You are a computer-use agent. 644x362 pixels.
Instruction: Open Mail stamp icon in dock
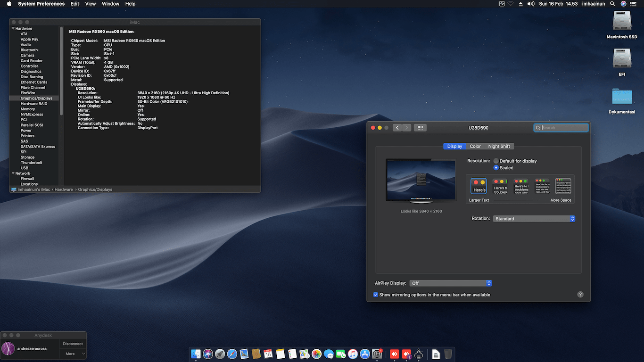244,354
